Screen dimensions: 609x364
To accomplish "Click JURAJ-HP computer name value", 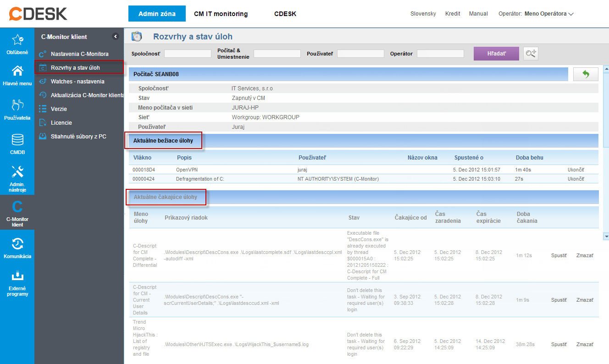I will click(245, 108).
